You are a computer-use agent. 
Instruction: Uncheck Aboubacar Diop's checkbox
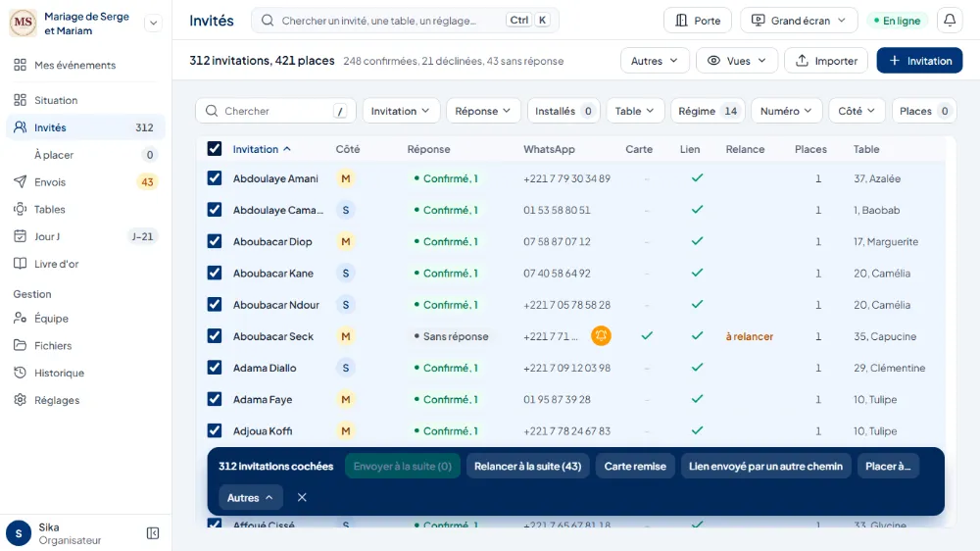(x=215, y=241)
